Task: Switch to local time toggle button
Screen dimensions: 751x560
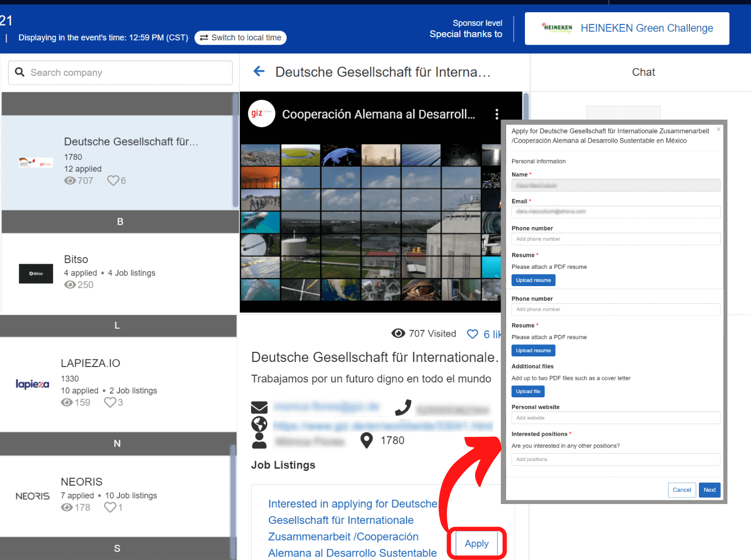Action: click(240, 38)
